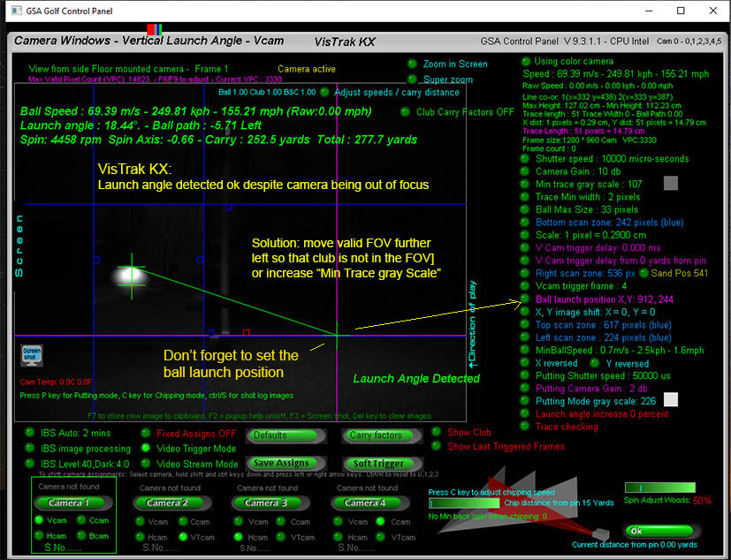Click the GSA Golf Control Panel title icon
The image size is (731, 560).
point(16,11)
